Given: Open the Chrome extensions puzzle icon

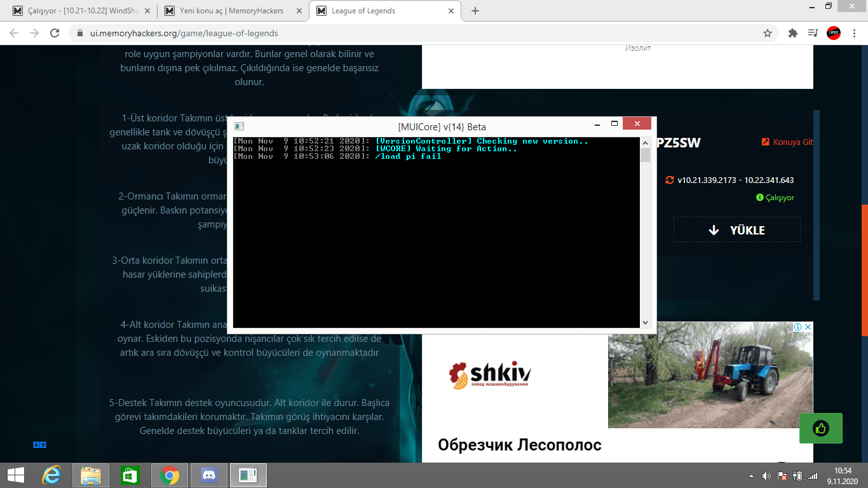Looking at the screenshot, I should click(x=792, y=33).
